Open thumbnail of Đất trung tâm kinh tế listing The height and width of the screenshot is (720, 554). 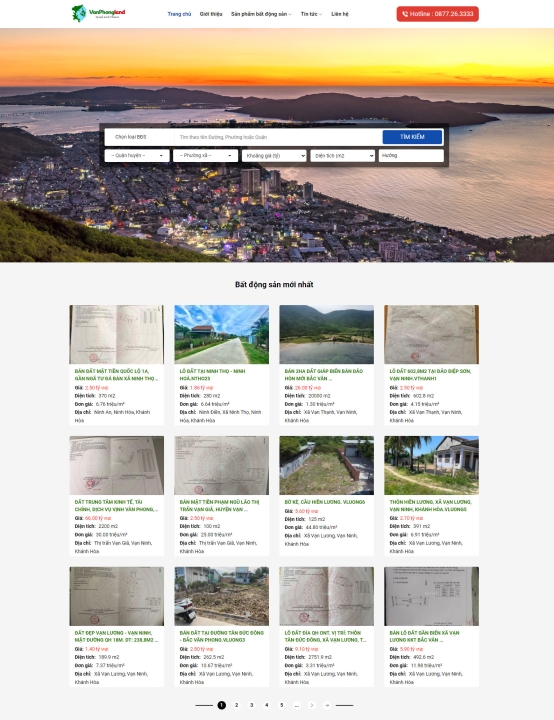coord(116,465)
